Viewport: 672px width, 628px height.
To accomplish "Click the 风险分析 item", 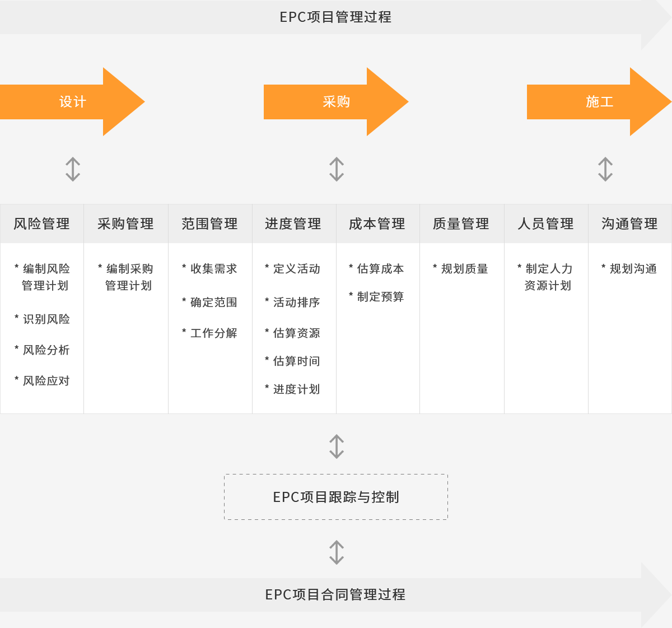I will point(42,350).
